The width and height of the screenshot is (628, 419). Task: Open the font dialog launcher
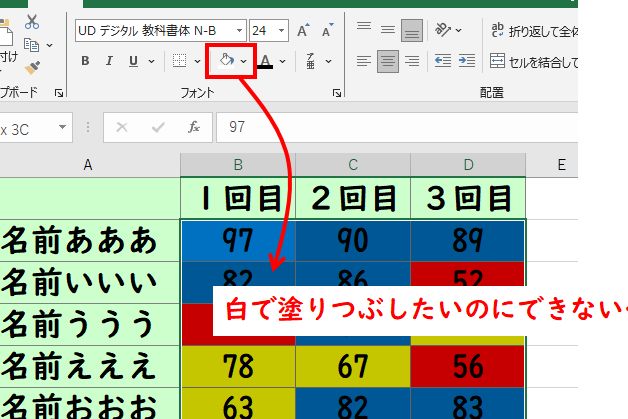[336, 93]
